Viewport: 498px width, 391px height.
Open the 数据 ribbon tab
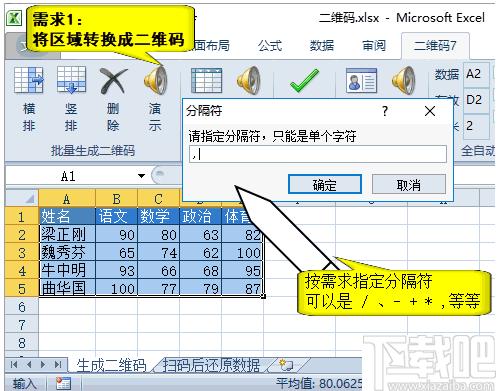(x=322, y=45)
